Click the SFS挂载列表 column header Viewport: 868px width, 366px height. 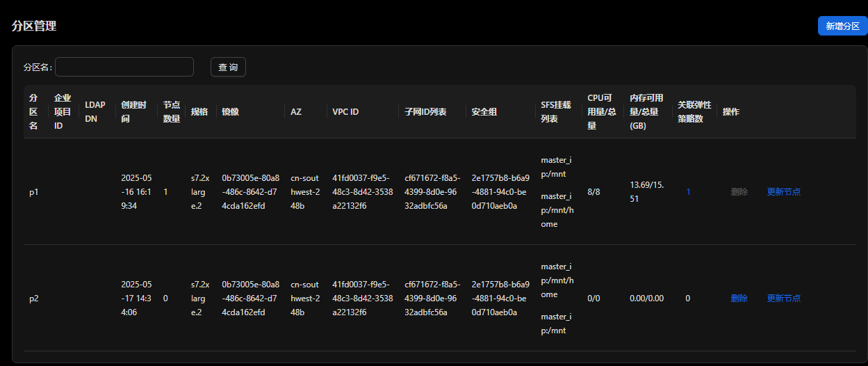[556, 111]
